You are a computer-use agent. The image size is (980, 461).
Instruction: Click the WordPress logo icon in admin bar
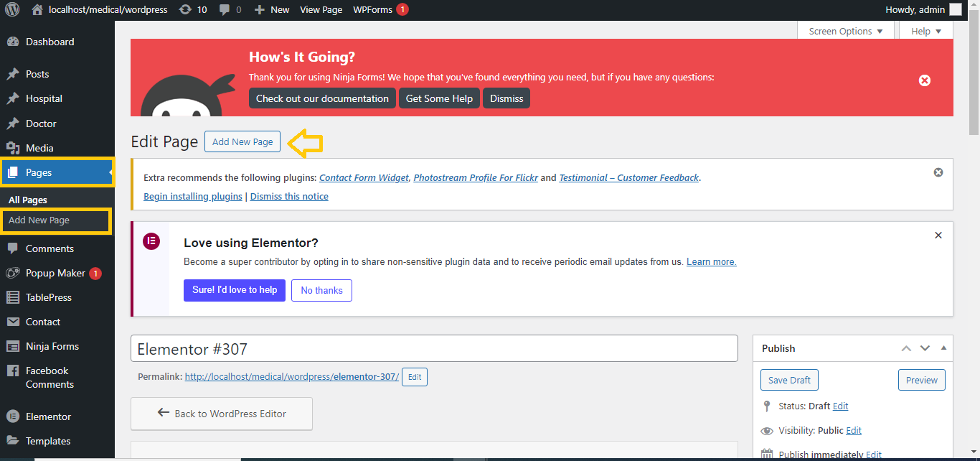coord(12,10)
